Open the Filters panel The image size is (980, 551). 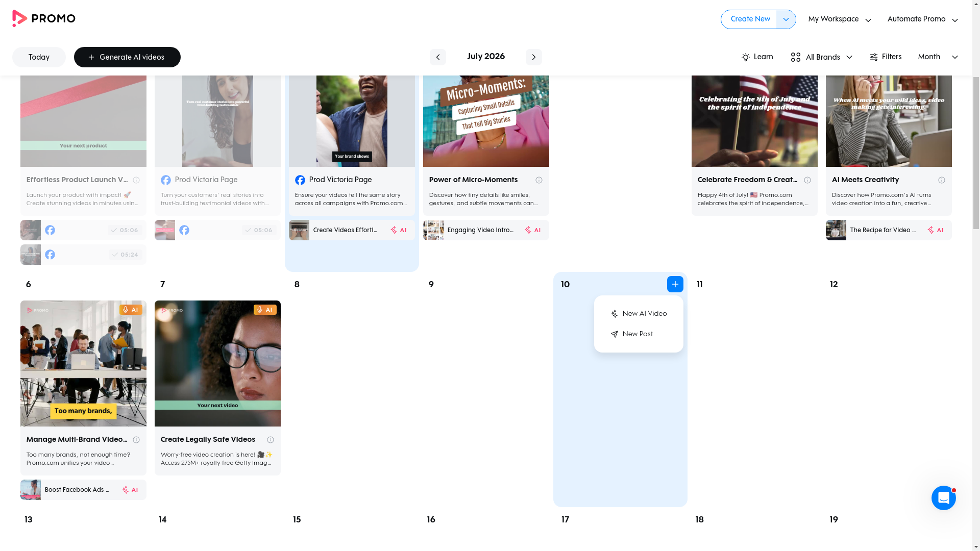885,57
